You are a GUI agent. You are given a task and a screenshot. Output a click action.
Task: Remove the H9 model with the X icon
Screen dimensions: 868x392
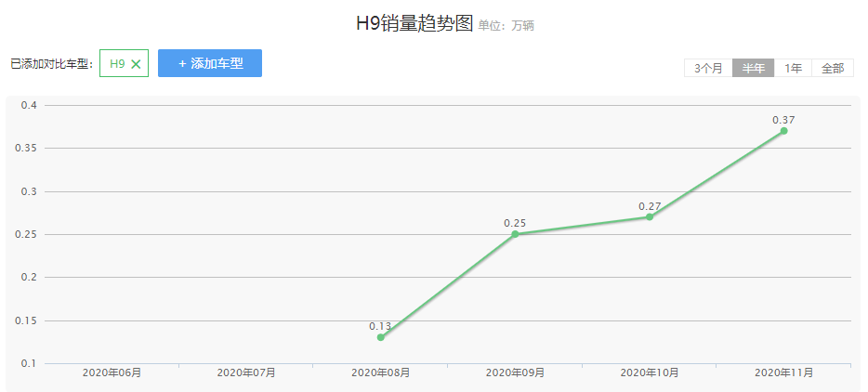(x=136, y=64)
